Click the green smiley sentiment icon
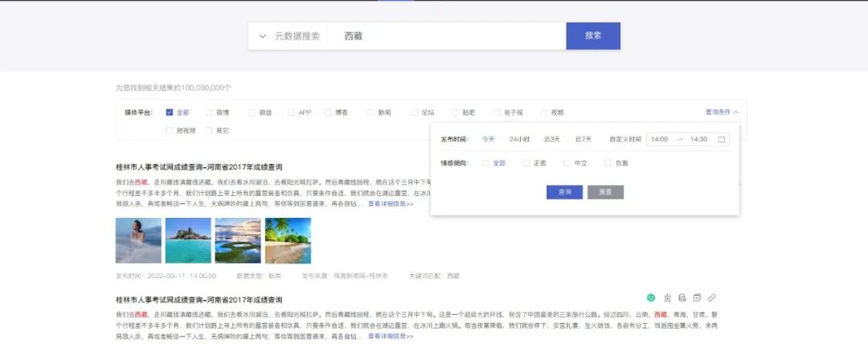 [651, 297]
